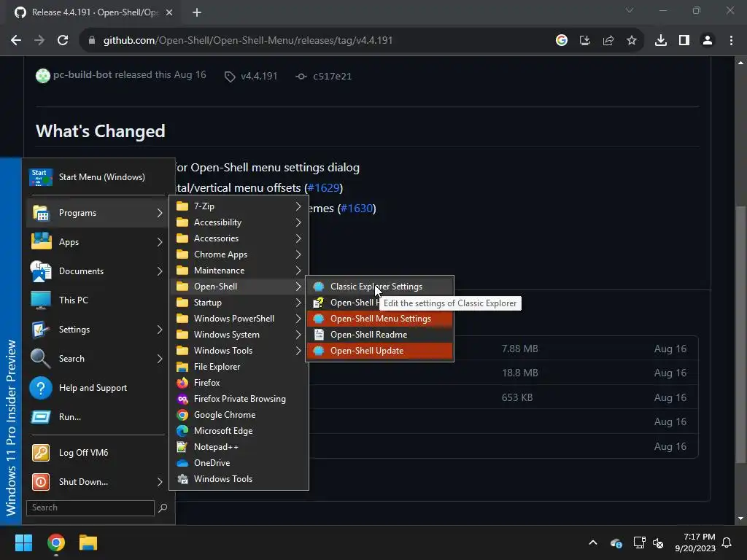Click Windows Start button on taskbar
This screenshot has height=560, width=747.
point(23,542)
